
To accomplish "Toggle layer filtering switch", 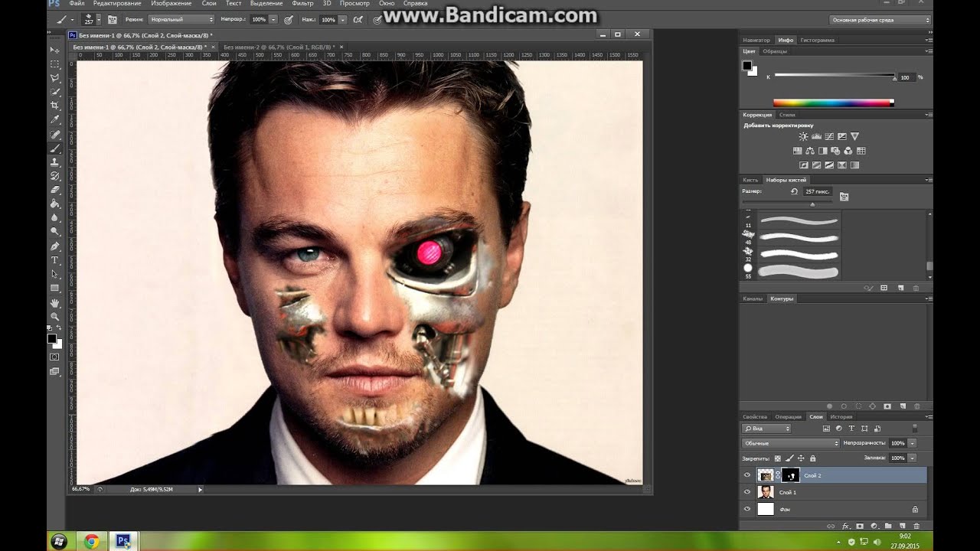I will click(x=914, y=429).
